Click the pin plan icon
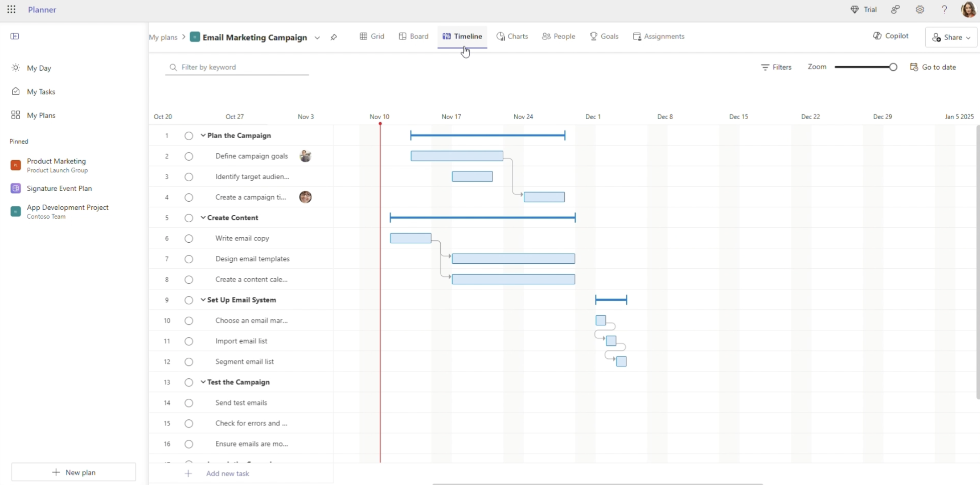 coord(334,37)
